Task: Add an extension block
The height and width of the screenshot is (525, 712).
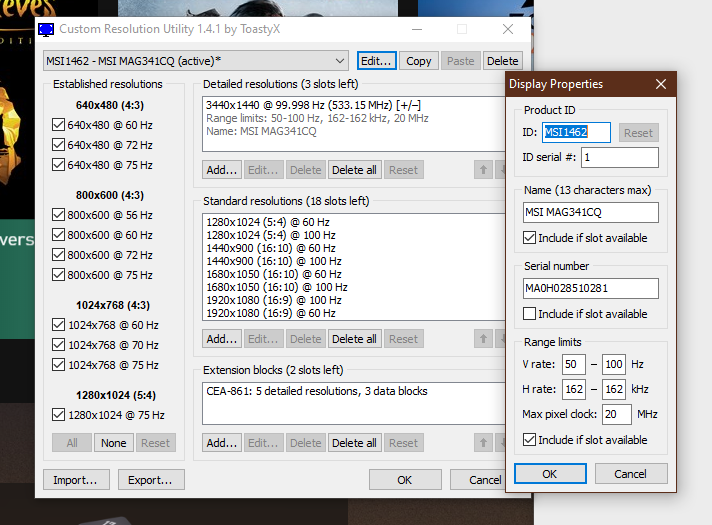Action: [x=222, y=443]
